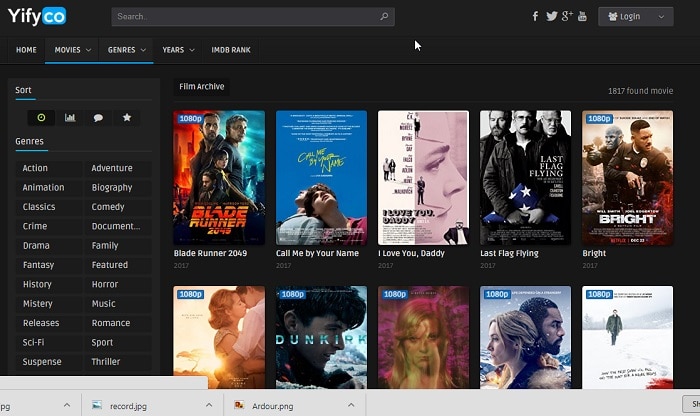Click the Ardour.png download file icon
Image resolution: width=700 pixels, height=416 pixels.
click(239, 405)
